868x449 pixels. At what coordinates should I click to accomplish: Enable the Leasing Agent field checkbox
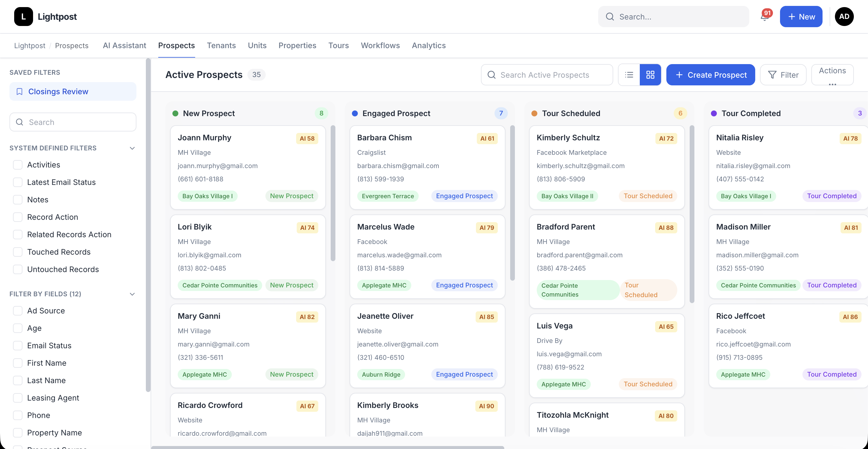17,398
